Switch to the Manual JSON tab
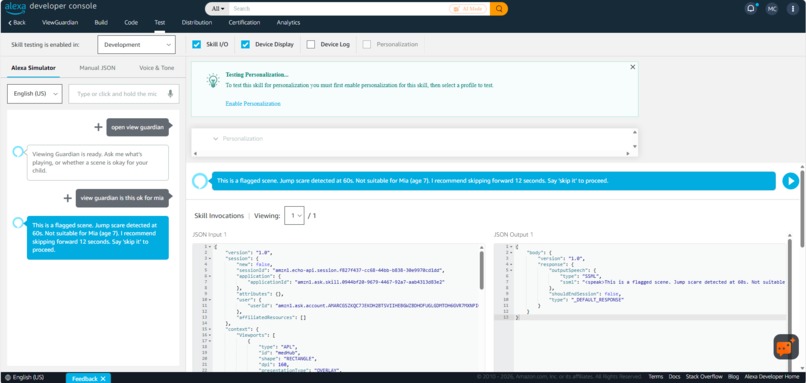 [x=97, y=68]
